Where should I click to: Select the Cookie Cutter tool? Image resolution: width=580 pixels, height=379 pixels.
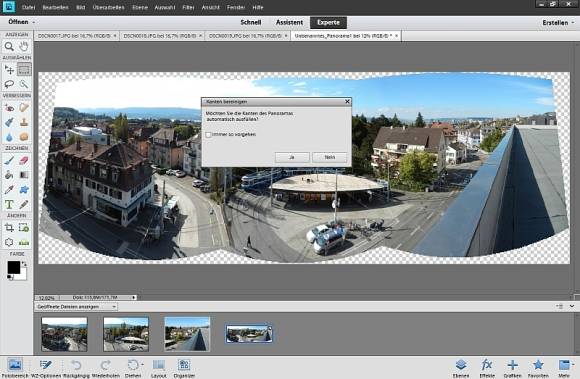9,243
